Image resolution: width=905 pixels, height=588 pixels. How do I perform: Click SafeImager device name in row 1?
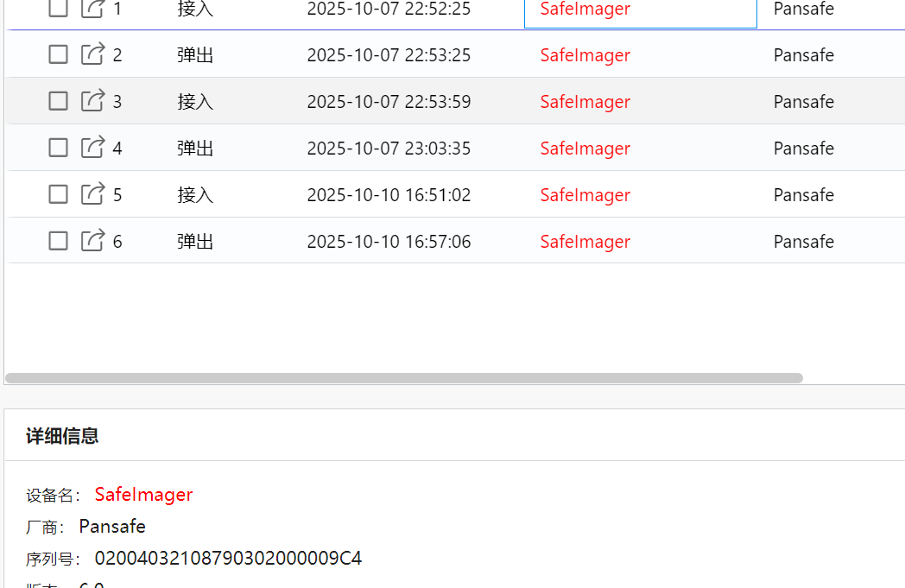tap(585, 9)
